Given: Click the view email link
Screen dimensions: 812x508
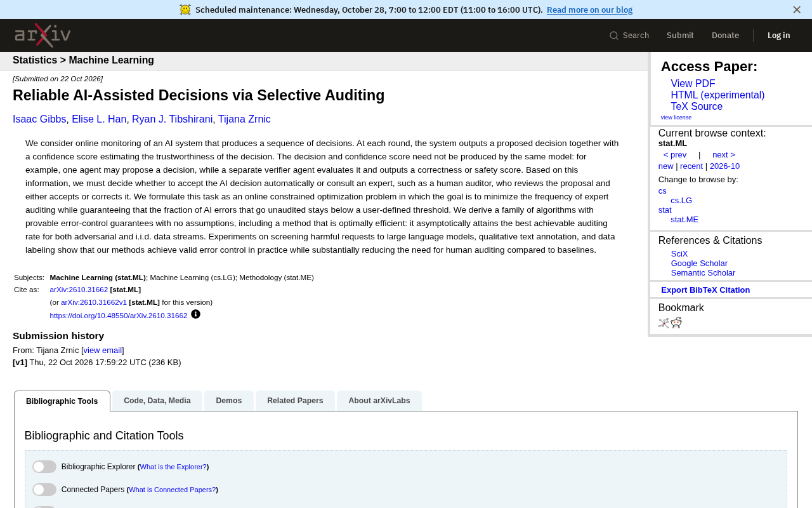Looking at the screenshot, I should (x=103, y=351).
